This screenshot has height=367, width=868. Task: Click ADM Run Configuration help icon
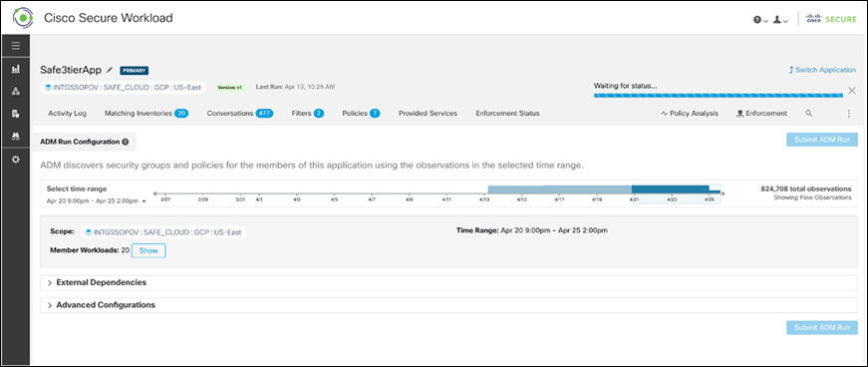126,142
